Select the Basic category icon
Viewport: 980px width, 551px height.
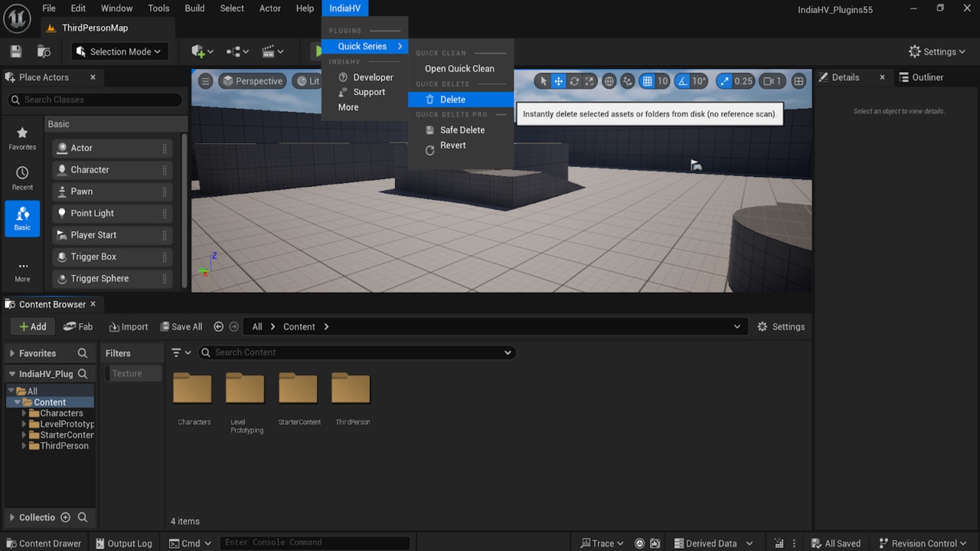click(x=22, y=218)
